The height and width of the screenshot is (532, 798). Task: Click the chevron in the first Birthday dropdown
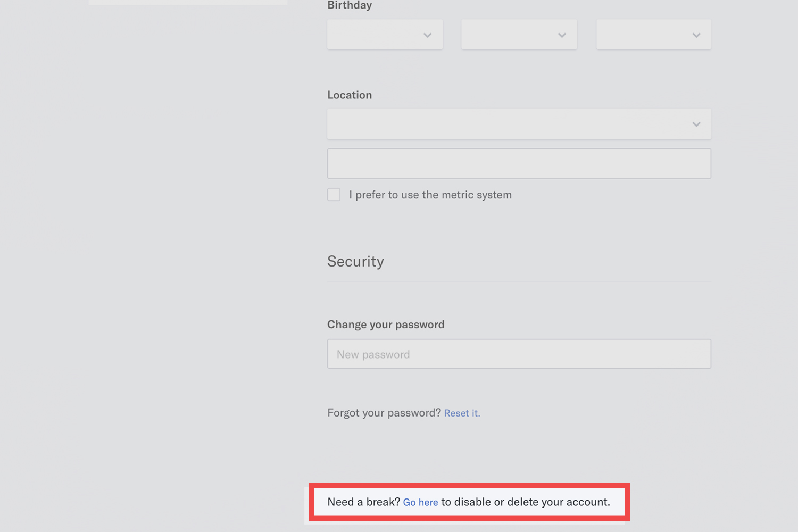[427, 35]
